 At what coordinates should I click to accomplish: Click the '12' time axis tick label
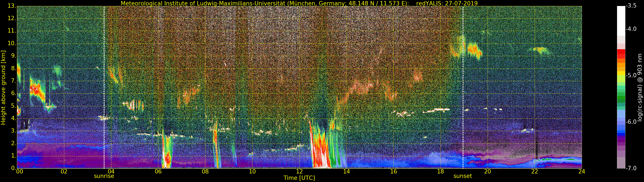click(299, 172)
